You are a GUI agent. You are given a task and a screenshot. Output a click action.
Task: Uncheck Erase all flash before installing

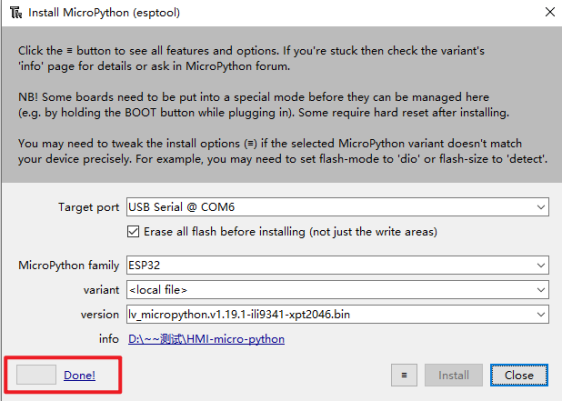pos(133,231)
